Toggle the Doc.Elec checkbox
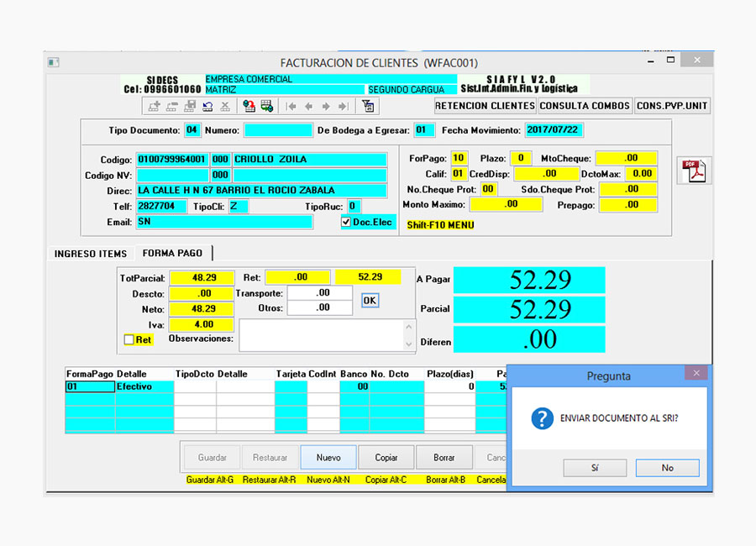 coord(345,222)
